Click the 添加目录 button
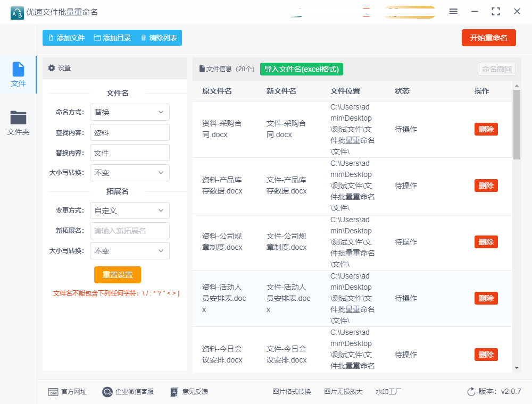This screenshot has height=404, width=532. click(x=112, y=38)
